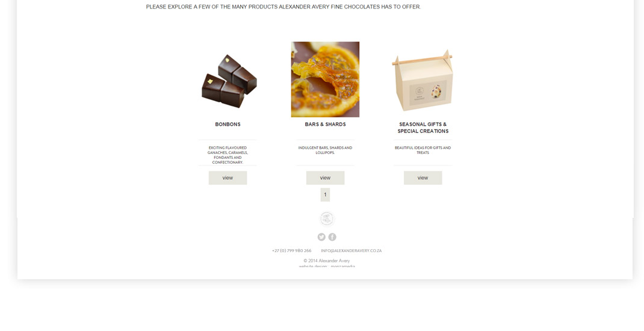This screenshot has height=331, width=644.
Task: Click the Bonbons chocolate cubes image
Action: [228, 81]
